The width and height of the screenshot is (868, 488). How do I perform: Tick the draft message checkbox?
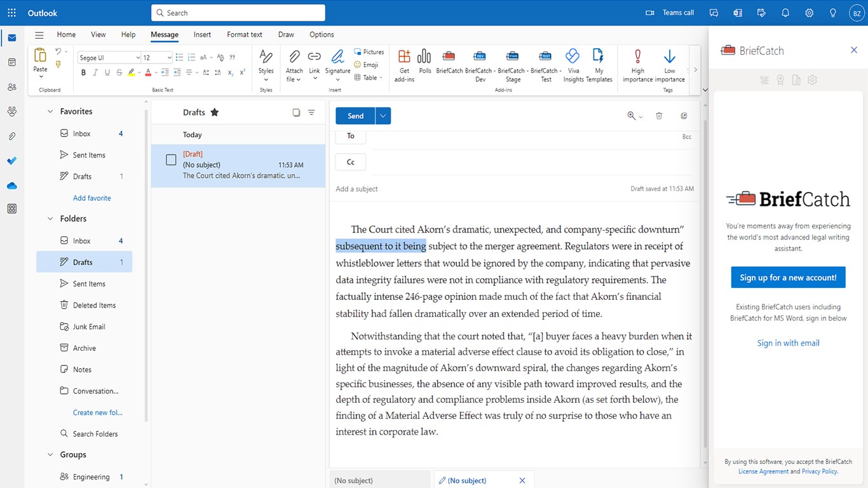pos(171,160)
